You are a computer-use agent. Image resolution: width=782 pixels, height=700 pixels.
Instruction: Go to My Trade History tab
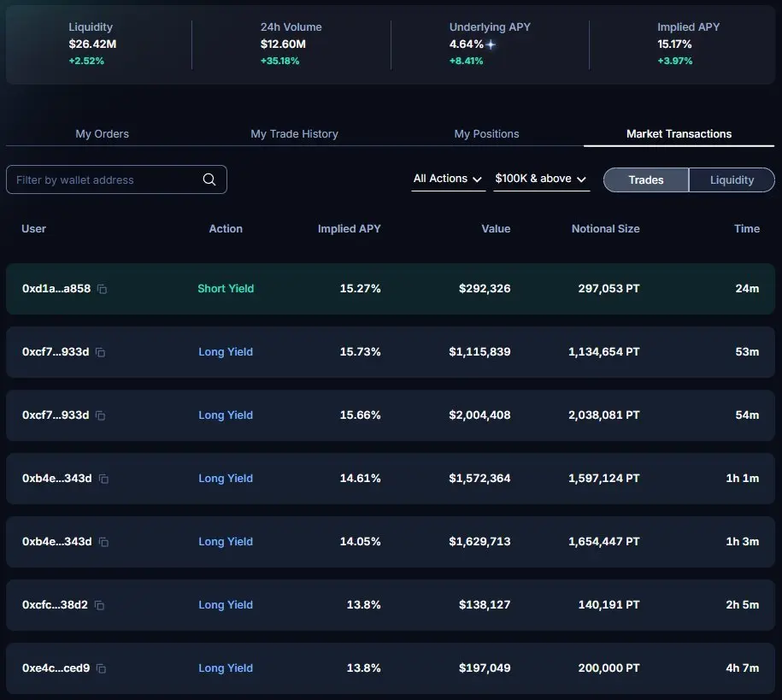tap(294, 133)
